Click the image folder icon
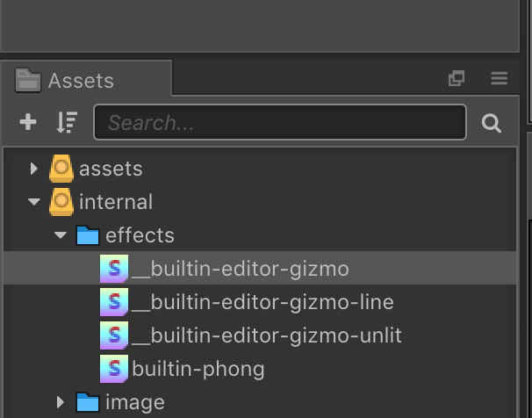This screenshot has height=418, width=532. point(88,402)
